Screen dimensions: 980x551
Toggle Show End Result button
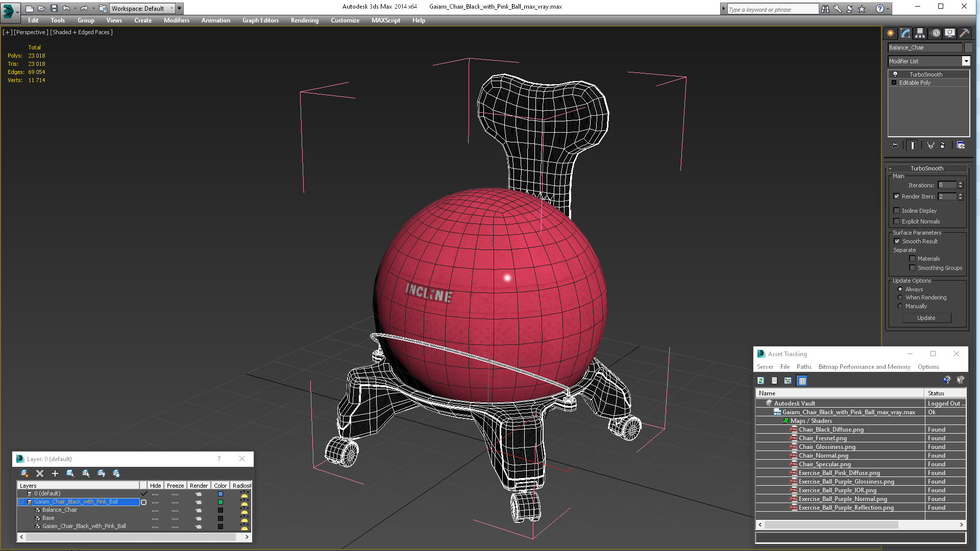tap(912, 145)
